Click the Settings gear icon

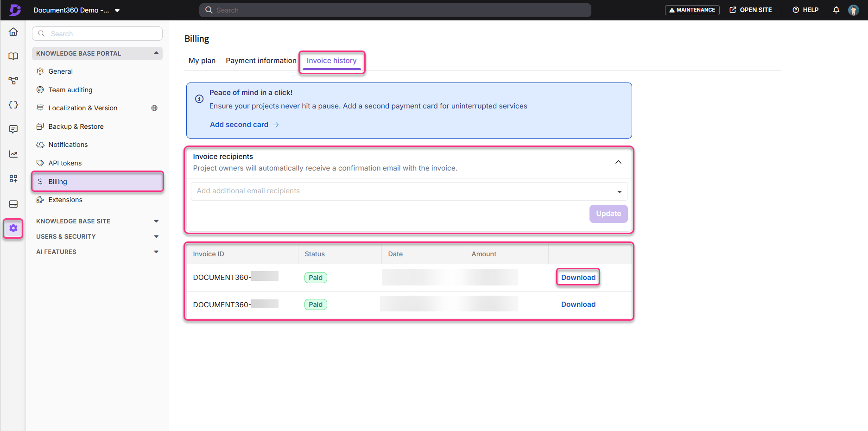(13, 228)
